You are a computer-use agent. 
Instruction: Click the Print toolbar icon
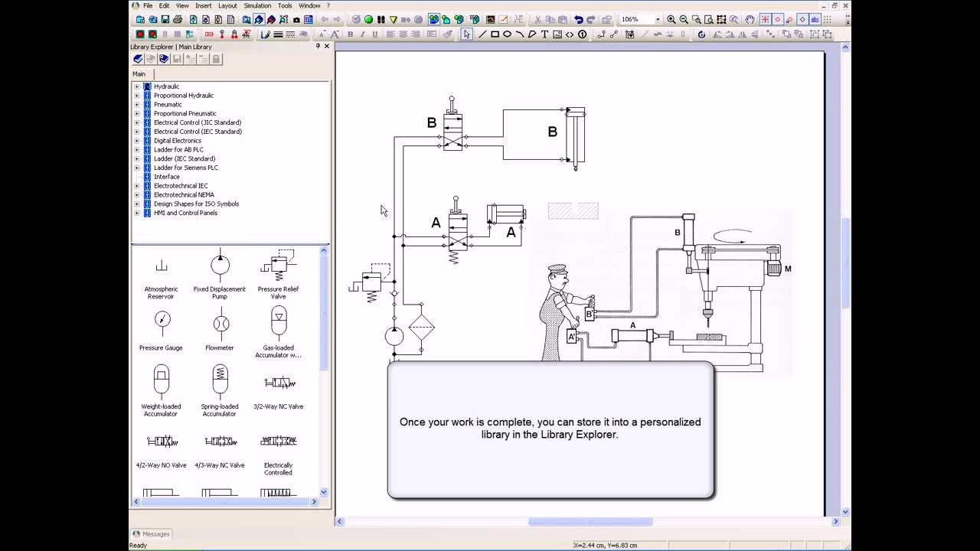tap(178, 19)
